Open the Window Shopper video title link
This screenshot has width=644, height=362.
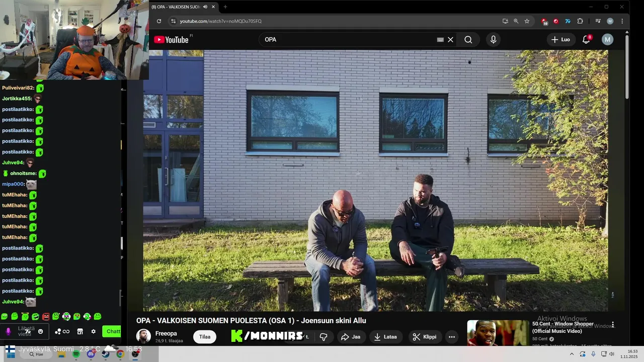563,327
